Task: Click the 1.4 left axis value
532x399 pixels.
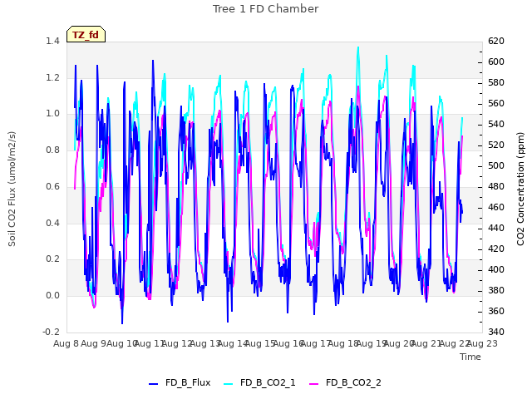Action: [x=52, y=41]
